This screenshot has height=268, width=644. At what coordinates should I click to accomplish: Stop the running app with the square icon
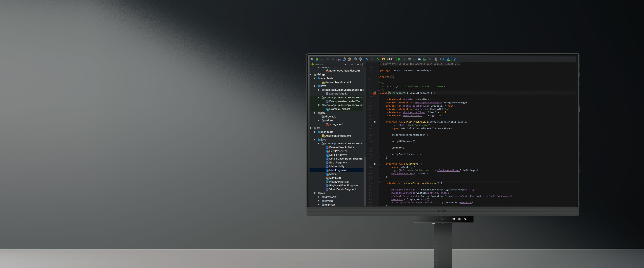pyautogui.click(x=430, y=59)
